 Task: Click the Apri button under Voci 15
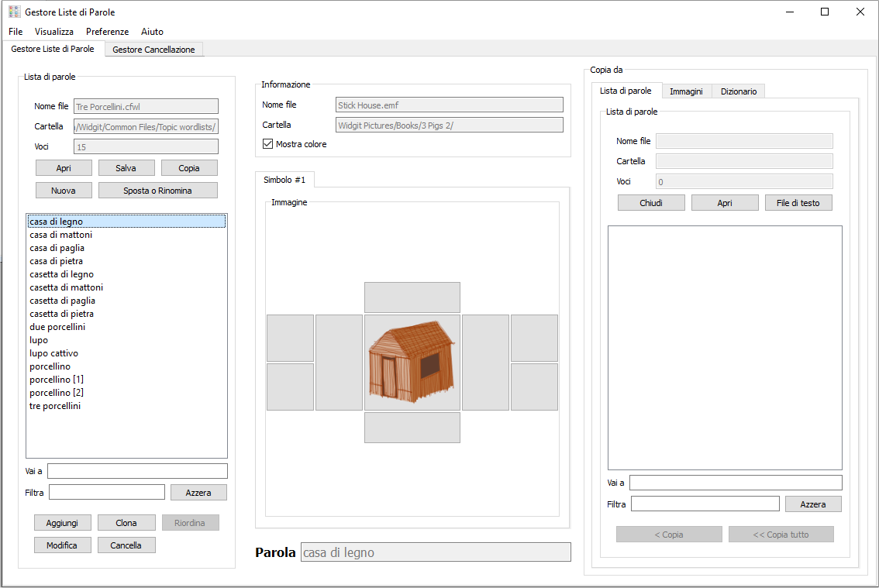tap(64, 168)
